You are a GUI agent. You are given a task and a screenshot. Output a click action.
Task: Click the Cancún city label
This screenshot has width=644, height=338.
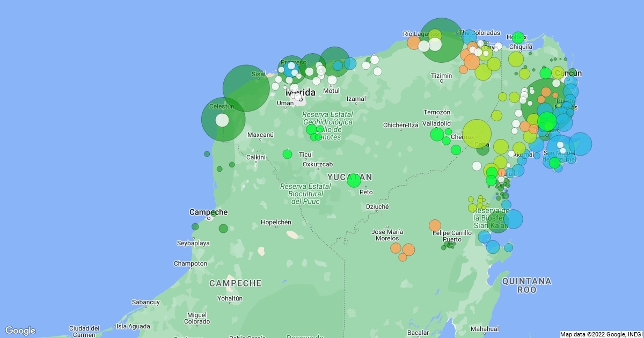[568, 73]
